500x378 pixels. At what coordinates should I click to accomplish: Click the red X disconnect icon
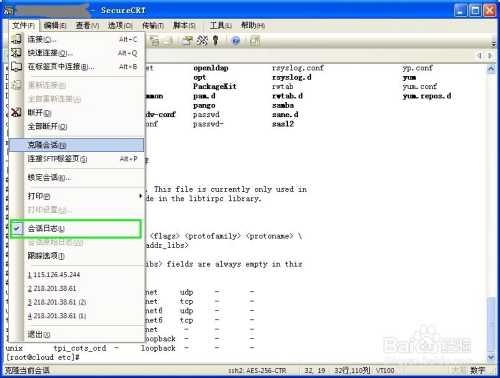pos(16,112)
